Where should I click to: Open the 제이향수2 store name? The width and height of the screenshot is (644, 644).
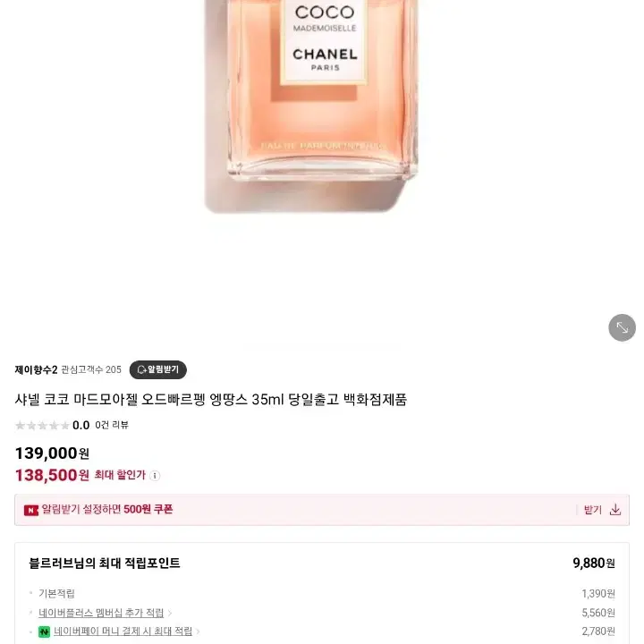(36, 369)
